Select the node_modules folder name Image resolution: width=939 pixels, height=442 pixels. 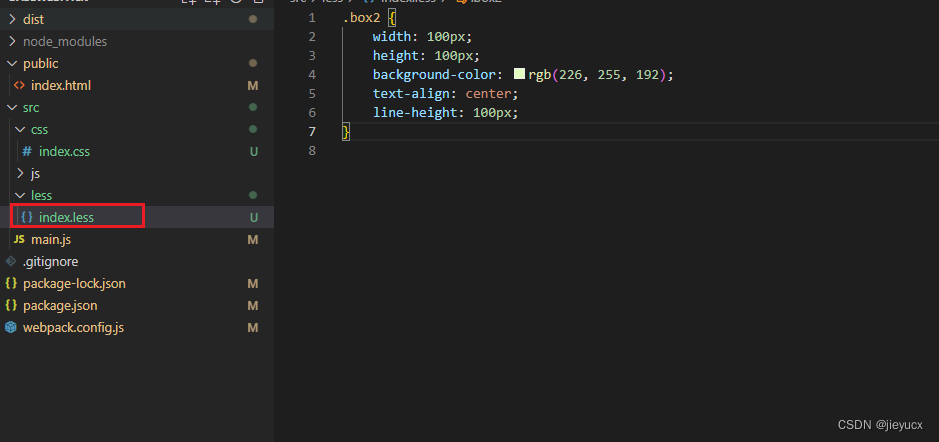(65, 42)
